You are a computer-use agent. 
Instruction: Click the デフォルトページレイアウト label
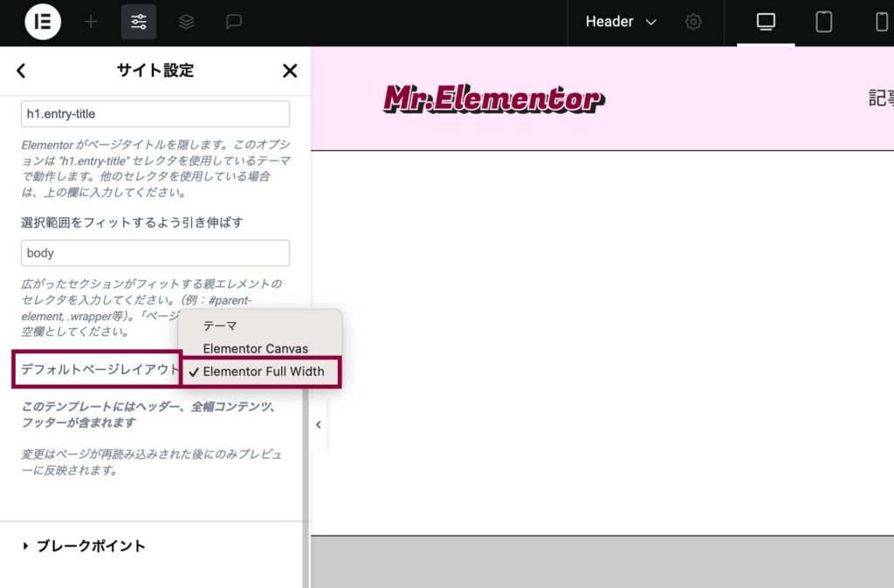coord(100,369)
